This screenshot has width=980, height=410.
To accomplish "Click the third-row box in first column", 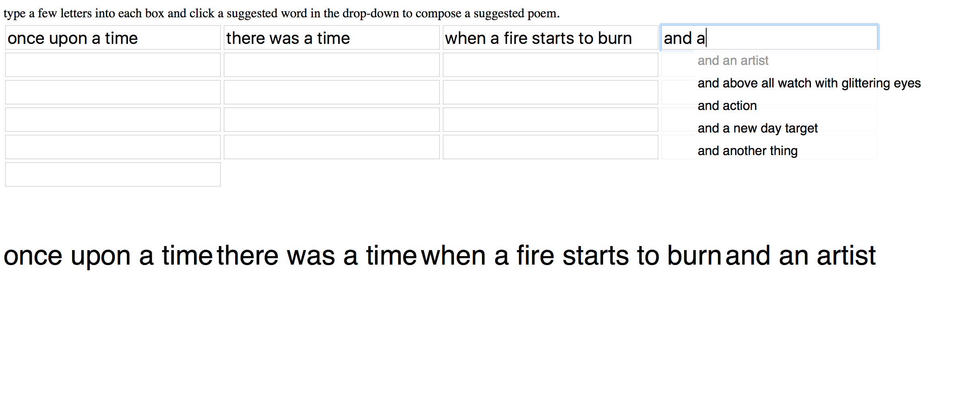I will point(113,92).
